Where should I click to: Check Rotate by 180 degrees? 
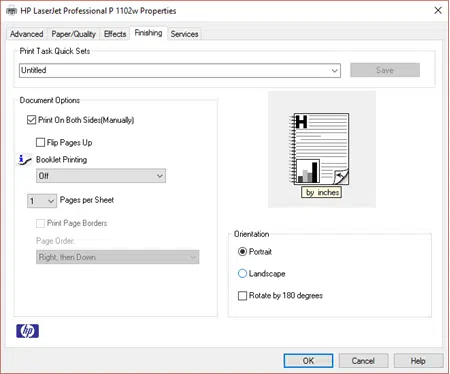tap(242, 296)
